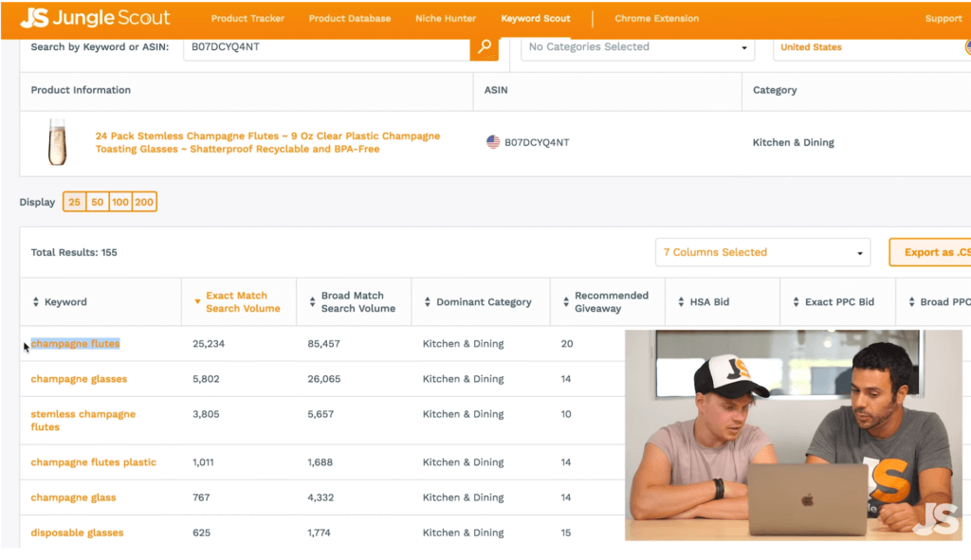Click broad volume 26,065 cell
The height and width of the screenshot is (560, 971).
click(324, 379)
